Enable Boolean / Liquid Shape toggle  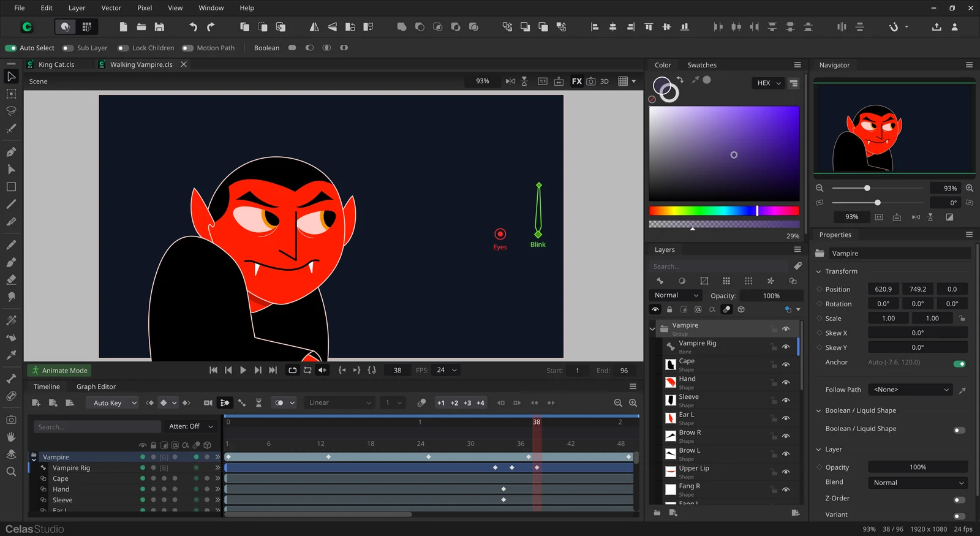point(959,429)
